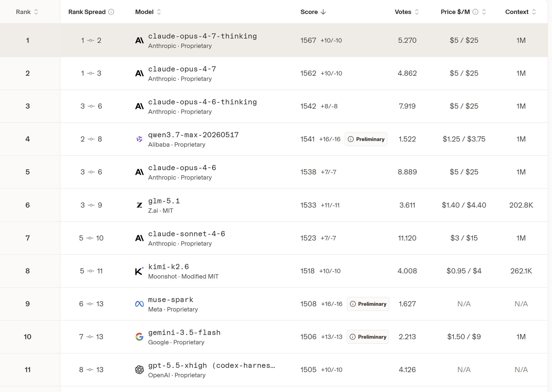Click the confidence interval +8/-8
Screen dimensions: 552x392
pos(329,106)
